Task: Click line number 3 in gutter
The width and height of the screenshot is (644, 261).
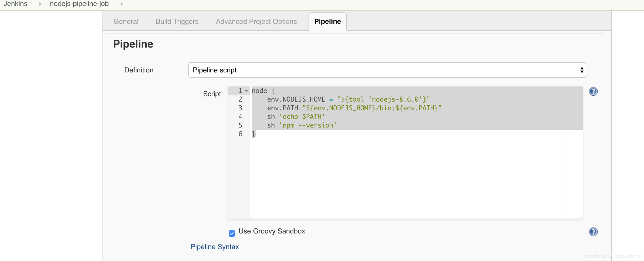Action: tap(240, 108)
